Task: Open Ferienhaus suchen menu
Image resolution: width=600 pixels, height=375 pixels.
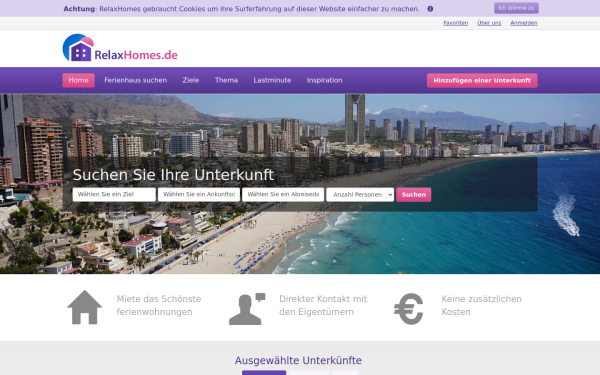Action: pyautogui.click(x=135, y=80)
